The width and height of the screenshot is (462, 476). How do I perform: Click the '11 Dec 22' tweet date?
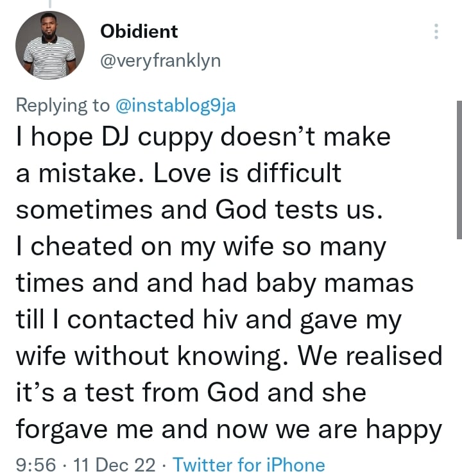tap(110, 464)
